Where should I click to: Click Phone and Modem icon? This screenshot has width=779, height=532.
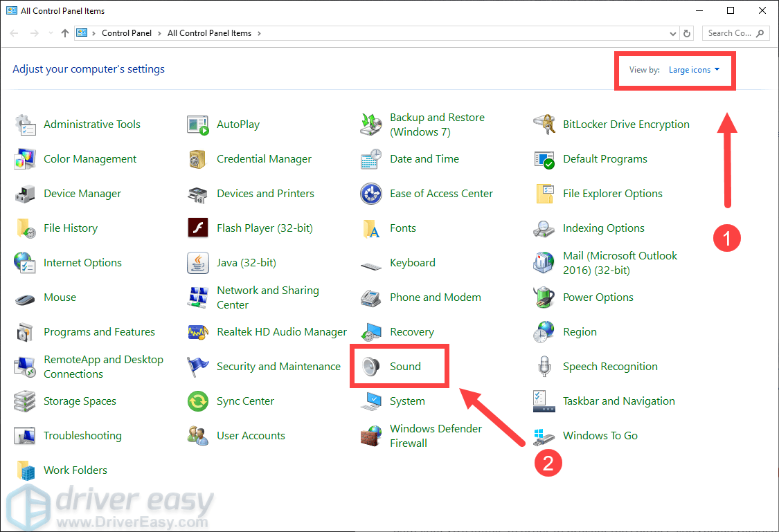click(370, 297)
